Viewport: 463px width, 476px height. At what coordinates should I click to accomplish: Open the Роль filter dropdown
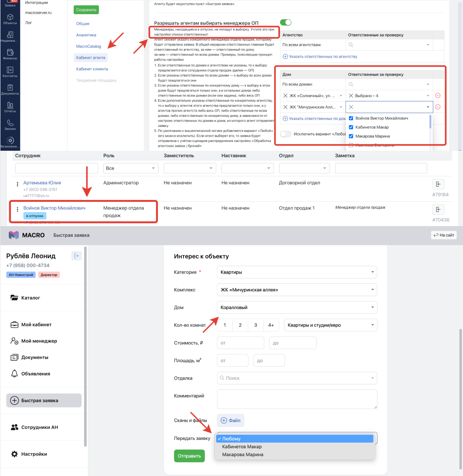131,168
